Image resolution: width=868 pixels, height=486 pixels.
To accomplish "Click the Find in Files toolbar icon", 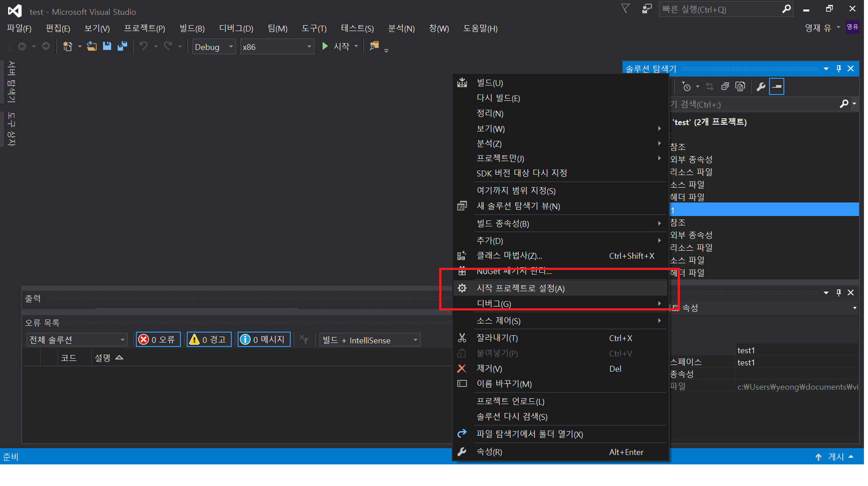I will click(374, 46).
